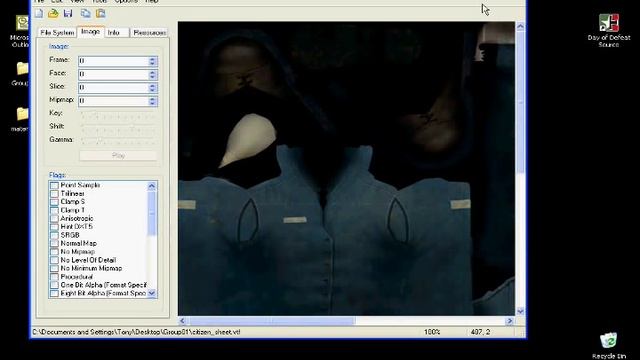Enable the Clamp S flag
640x360 pixels.
coord(54,202)
